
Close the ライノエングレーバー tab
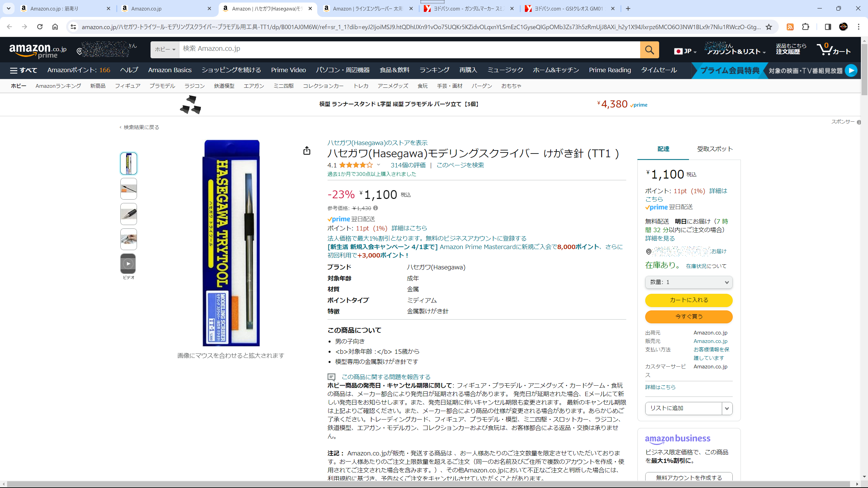click(411, 8)
